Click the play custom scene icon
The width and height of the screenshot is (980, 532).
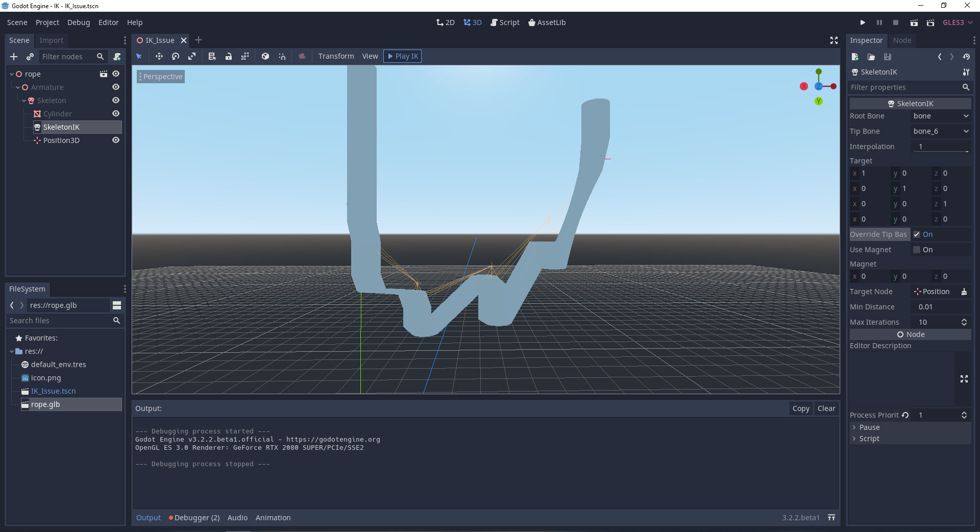pyautogui.click(x=930, y=22)
